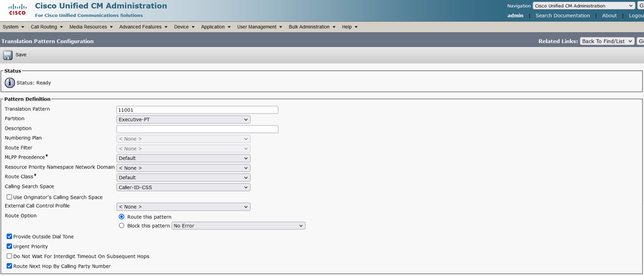
Task: Open the System menu
Action: pos(12,26)
